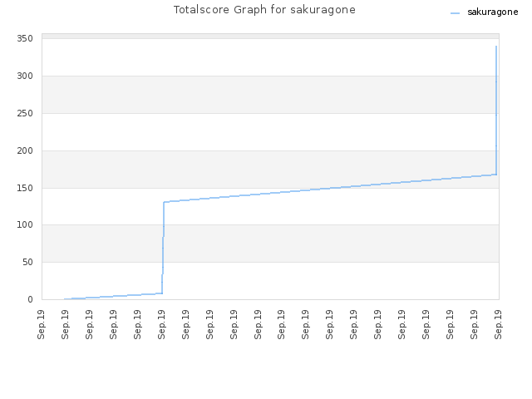Click the y-axis label 300
Image resolution: width=532 pixels, height=399 pixels.
click(x=25, y=76)
